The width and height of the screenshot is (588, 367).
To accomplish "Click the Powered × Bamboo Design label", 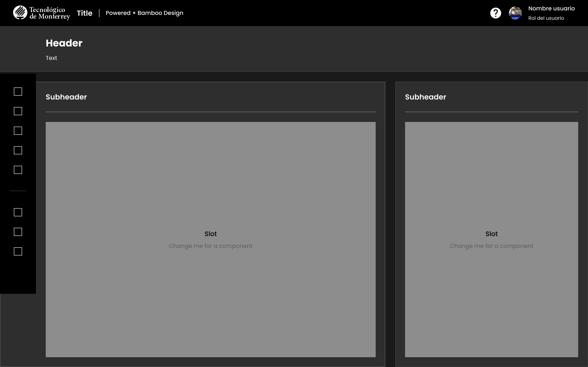I will click(144, 13).
